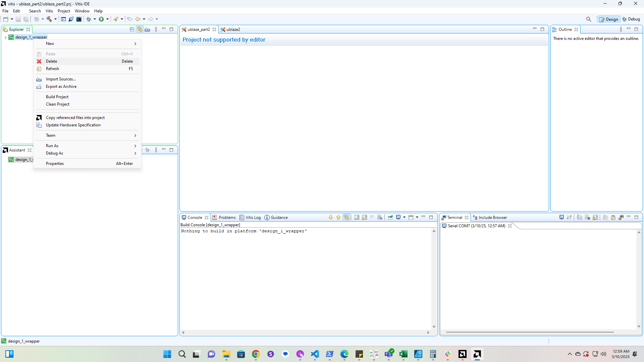Click the green Run button icon
Screen dimensions: 644x362
101,19
